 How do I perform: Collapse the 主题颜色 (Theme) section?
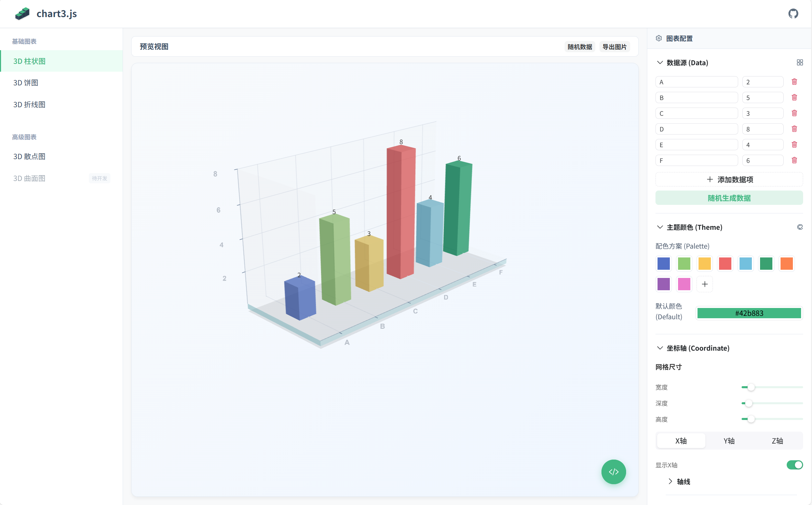point(660,227)
